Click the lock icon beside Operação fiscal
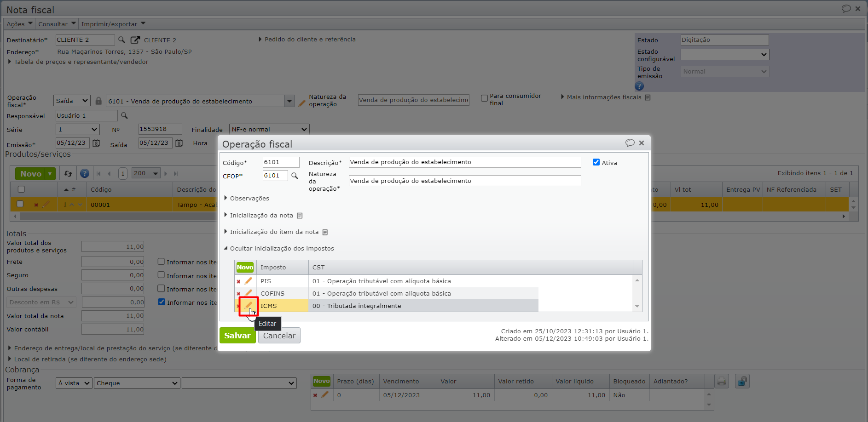The height and width of the screenshot is (422, 868). 98,101
